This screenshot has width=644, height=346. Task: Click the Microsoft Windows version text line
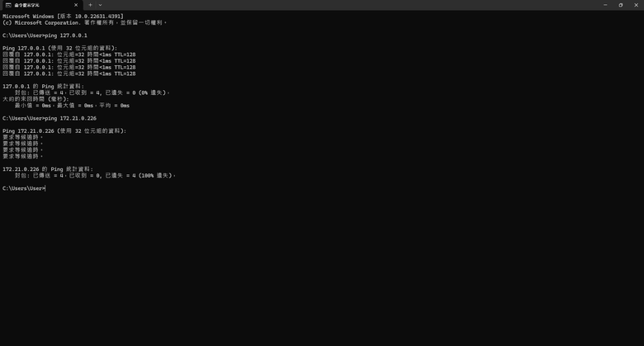[63, 17]
